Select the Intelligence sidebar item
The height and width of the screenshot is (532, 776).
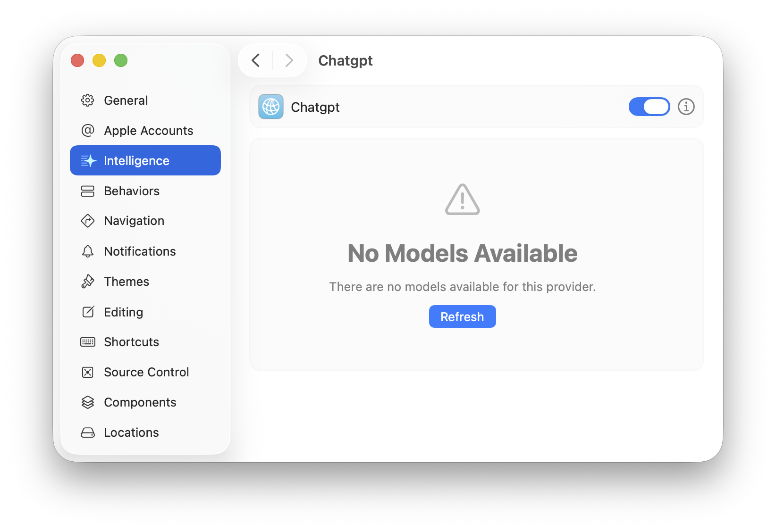(145, 161)
